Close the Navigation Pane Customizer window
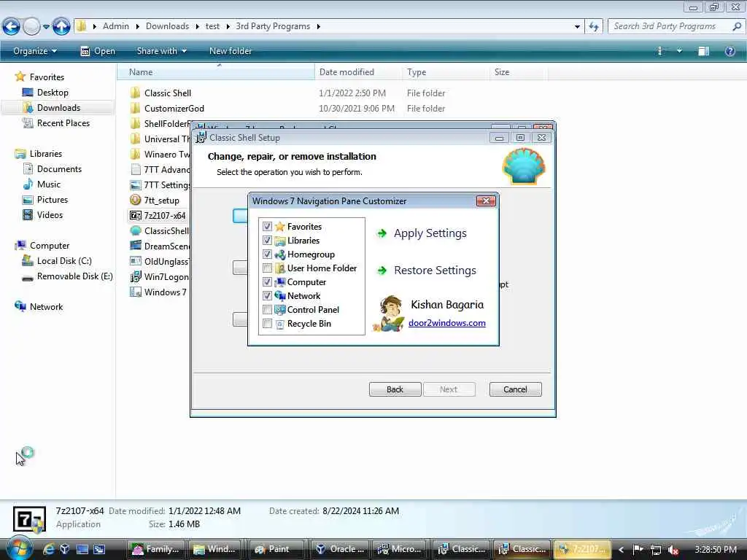The height and width of the screenshot is (560, 747). (x=486, y=201)
